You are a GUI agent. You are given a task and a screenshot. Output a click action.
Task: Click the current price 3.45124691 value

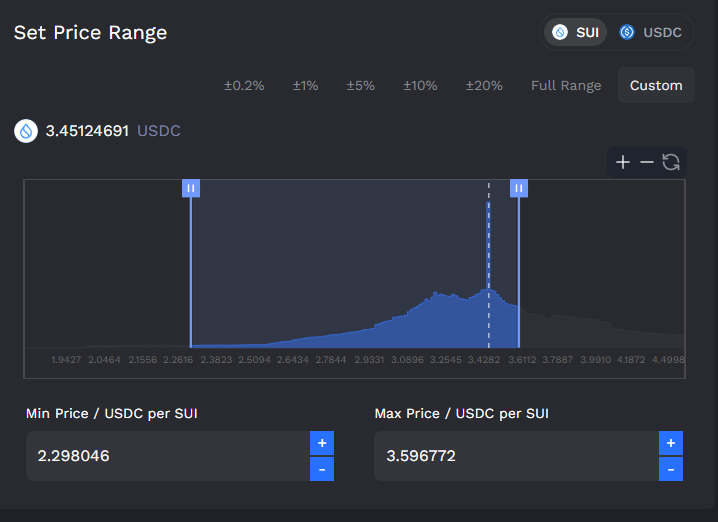click(x=87, y=131)
